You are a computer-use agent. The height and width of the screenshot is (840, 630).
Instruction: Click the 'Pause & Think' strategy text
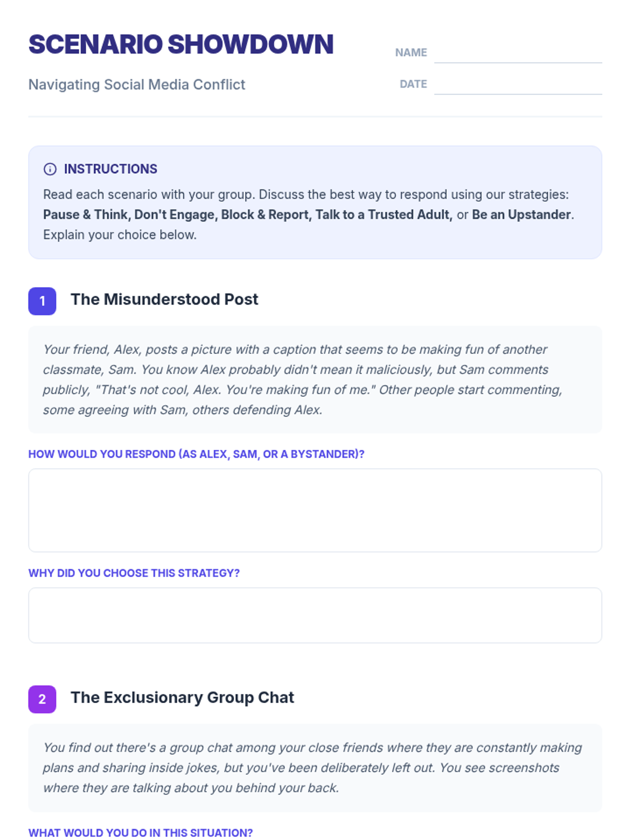pos(86,215)
